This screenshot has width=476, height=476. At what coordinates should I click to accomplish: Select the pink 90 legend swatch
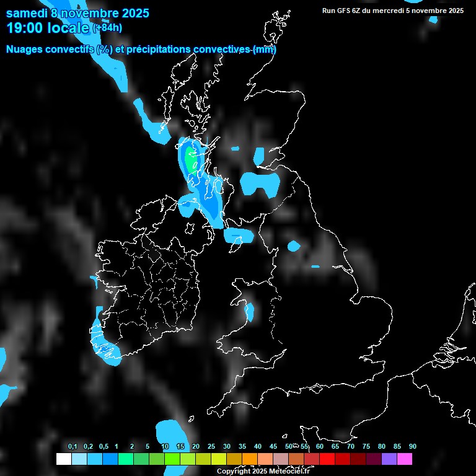tap(405, 459)
